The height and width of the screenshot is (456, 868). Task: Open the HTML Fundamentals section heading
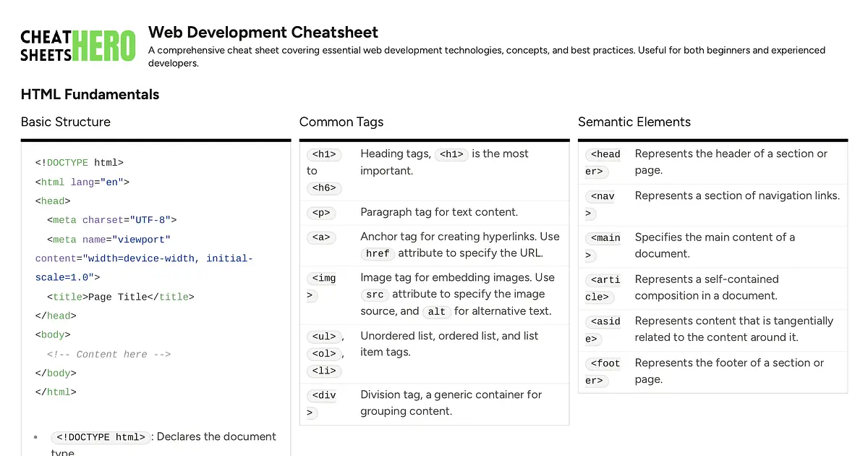90,94
